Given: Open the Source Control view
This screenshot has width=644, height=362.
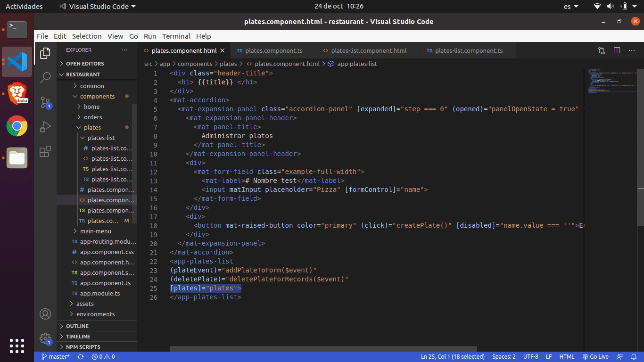Looking at the screenshot, I should (45, 102).
